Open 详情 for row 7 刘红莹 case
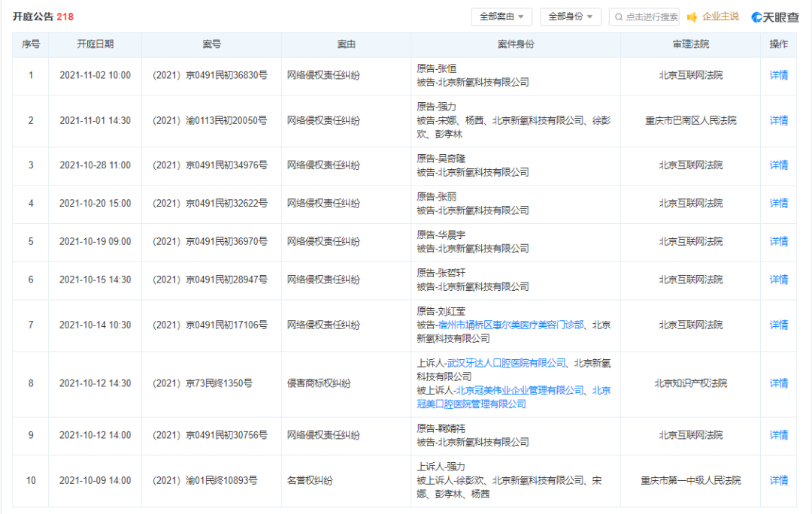The width and height of the screenshot is (812, 514). point(778,325)
